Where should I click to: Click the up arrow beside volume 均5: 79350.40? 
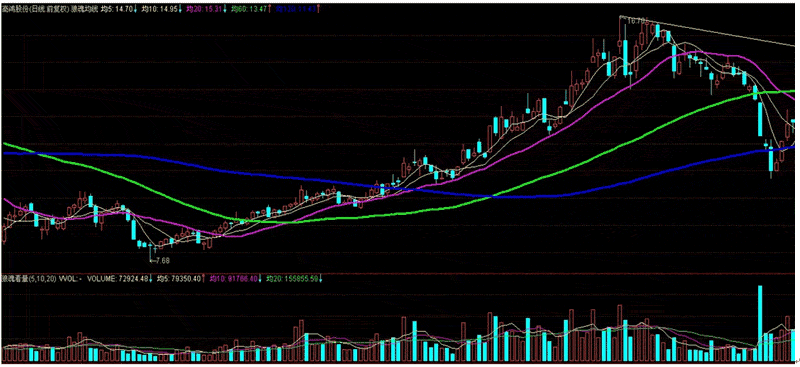click(x=203, y=279)
